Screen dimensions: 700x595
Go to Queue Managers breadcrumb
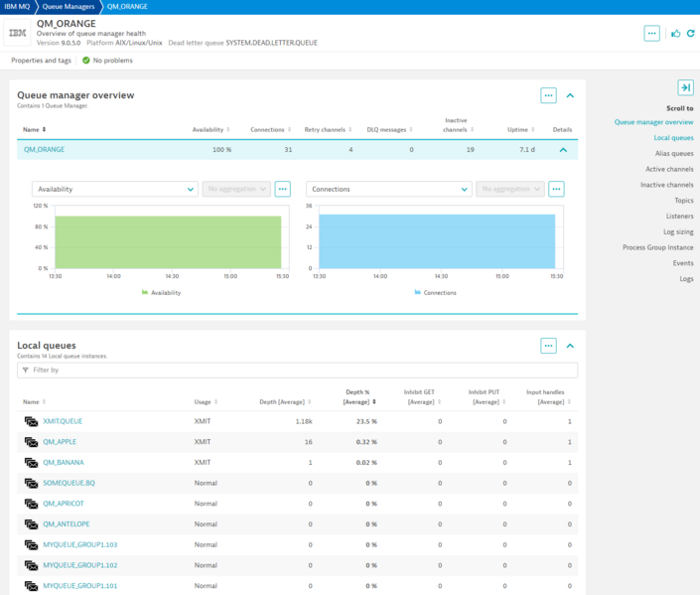click(69, 6)
